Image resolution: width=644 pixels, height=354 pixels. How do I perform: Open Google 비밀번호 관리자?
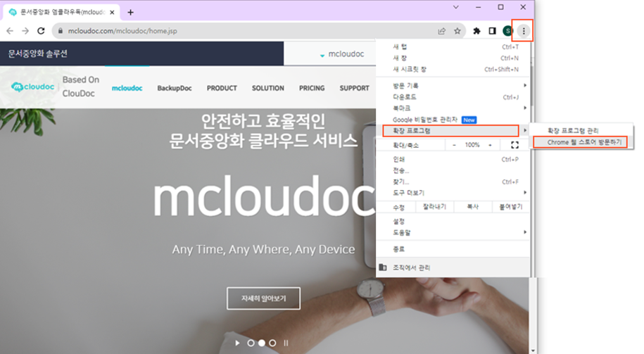pos(453,120)
